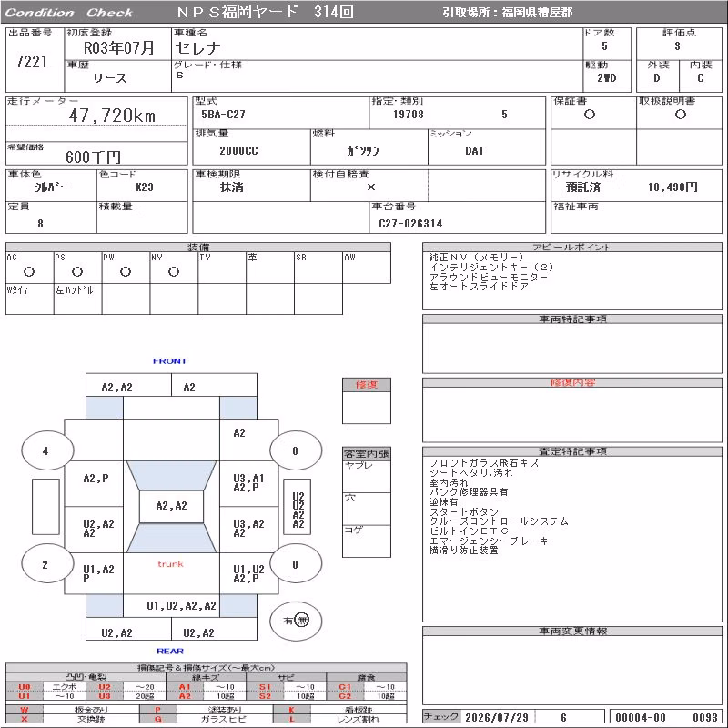
Task: Click the '×' under 検付自賠責
Action: [x=371, y=187]
